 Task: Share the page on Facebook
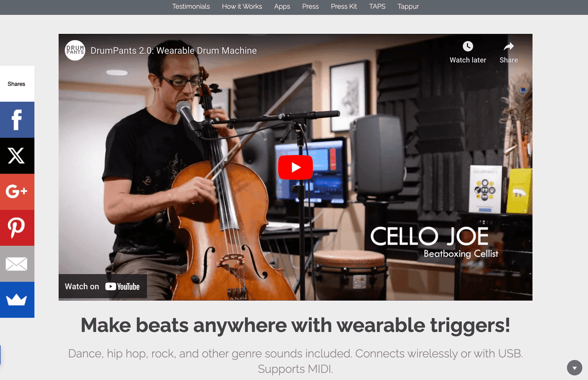pos(17,120)
